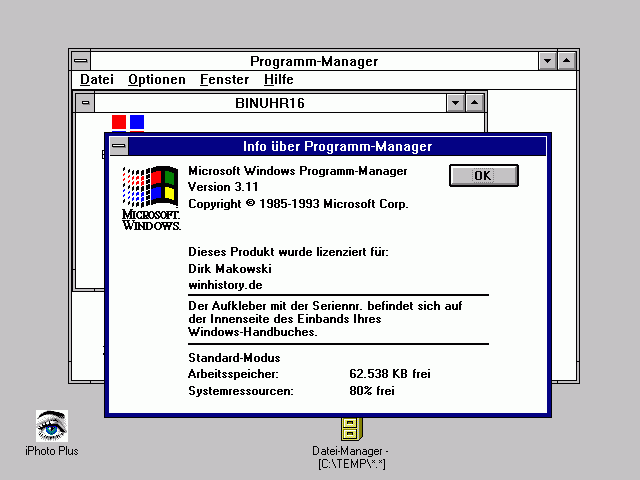Click the 'winhistory.de' text

click(225, 285)
